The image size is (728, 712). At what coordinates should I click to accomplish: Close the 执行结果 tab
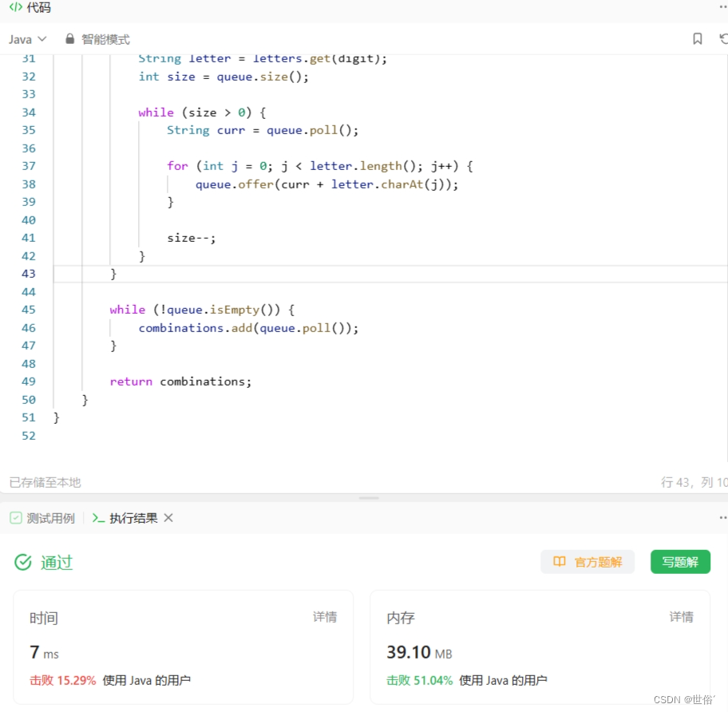click(168, 518)
